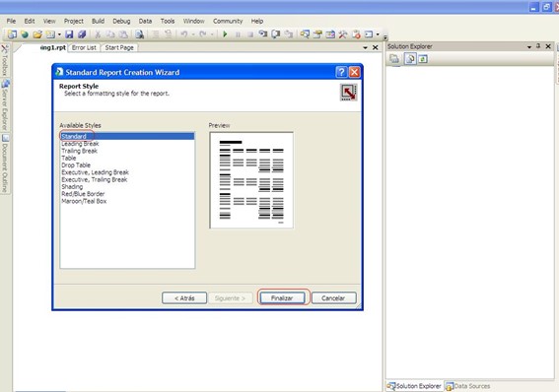Image resolution: width=559 pixels, height=392 pixels.
Task: Open the Debug menu
Action: [x=121, y=21]
